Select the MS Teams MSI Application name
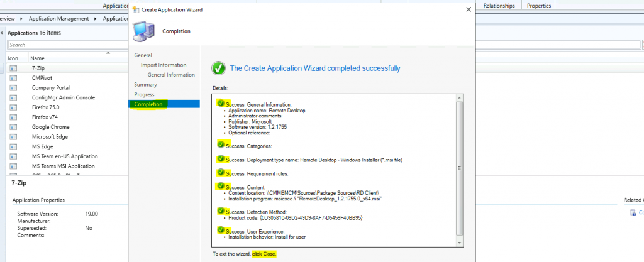Image resolution: width=644 pixels, height=262 pixels. (64, 166)
